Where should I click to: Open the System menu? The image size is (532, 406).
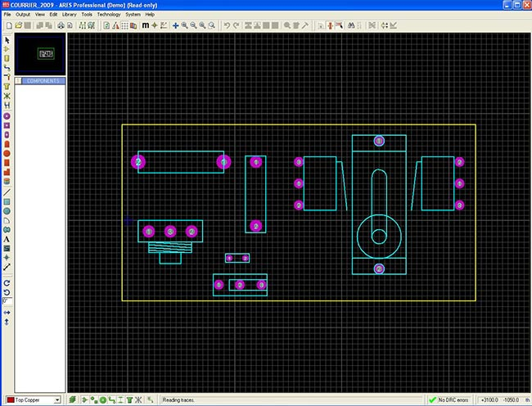[x=133, y=15]
